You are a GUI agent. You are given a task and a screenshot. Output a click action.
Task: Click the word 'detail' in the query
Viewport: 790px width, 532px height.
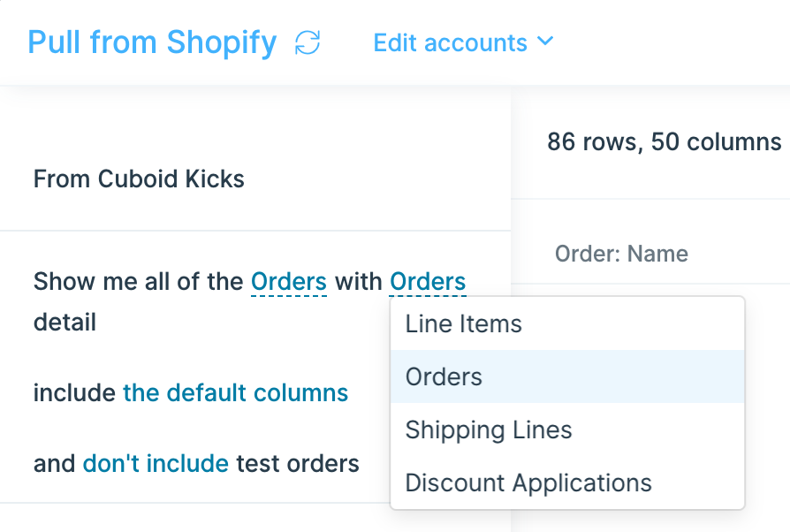[x=65, y=322]
